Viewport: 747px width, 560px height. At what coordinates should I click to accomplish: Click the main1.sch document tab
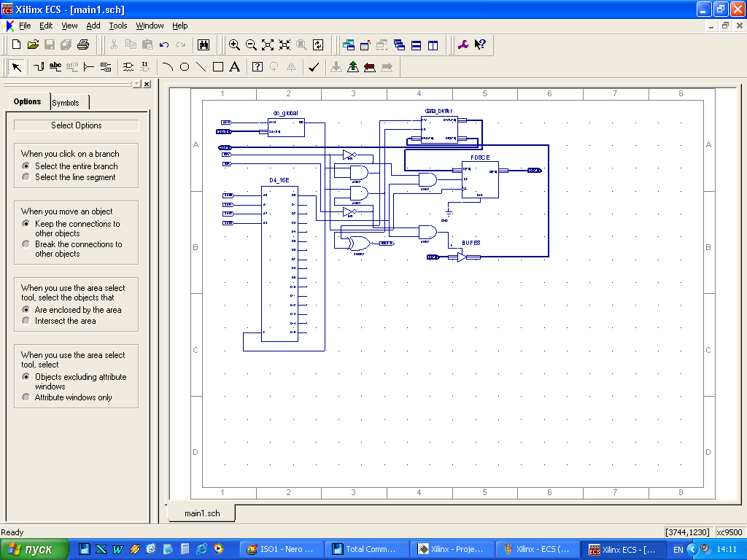click(x=202, y=513)
